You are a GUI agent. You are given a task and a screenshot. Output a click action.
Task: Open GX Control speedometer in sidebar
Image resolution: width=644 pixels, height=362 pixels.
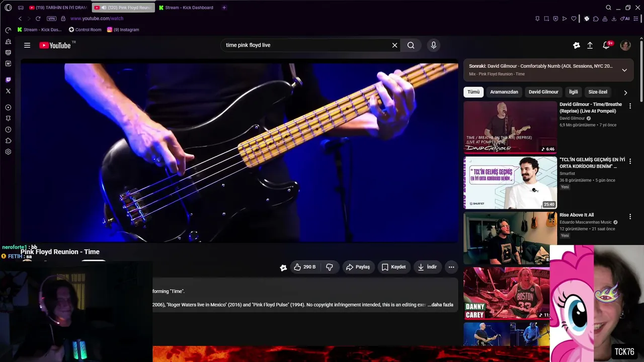coord(8,30)
